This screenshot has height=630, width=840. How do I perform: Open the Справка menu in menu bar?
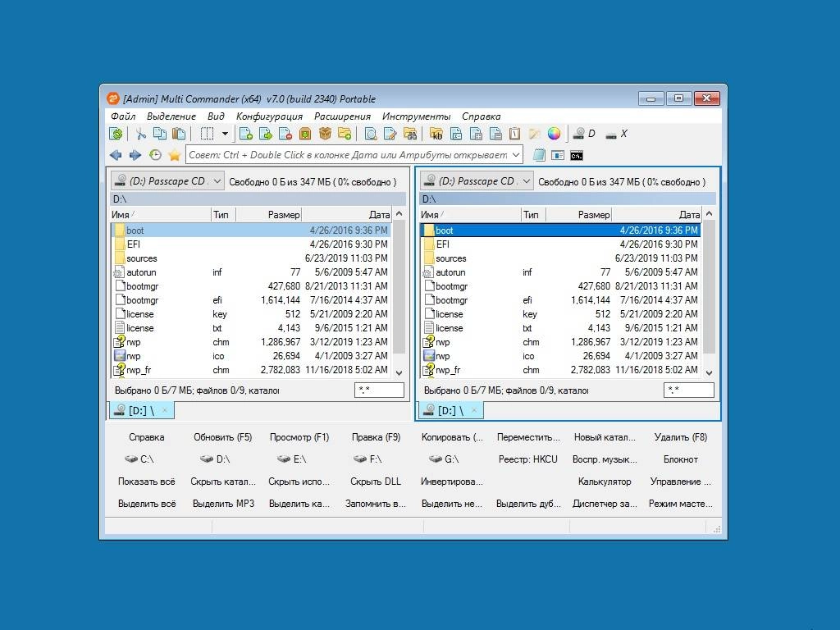pos(481,116)
